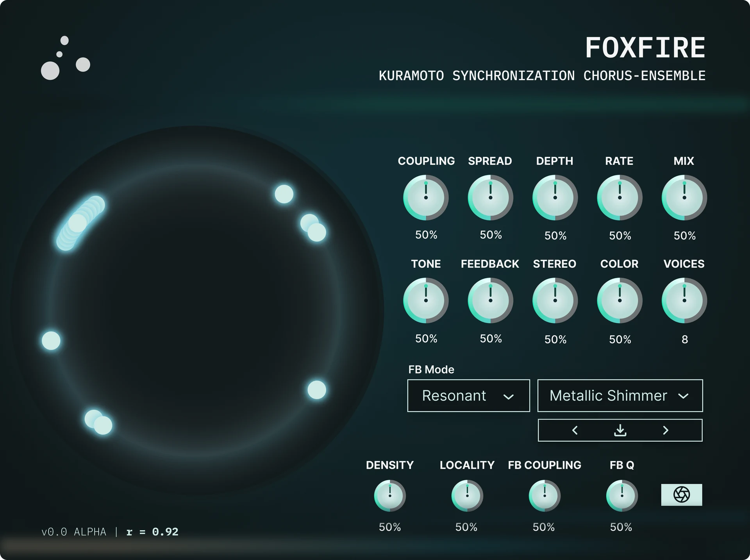750x560 pixels.
Task: Click the Depth 50% value
Action: coord(555,236)
